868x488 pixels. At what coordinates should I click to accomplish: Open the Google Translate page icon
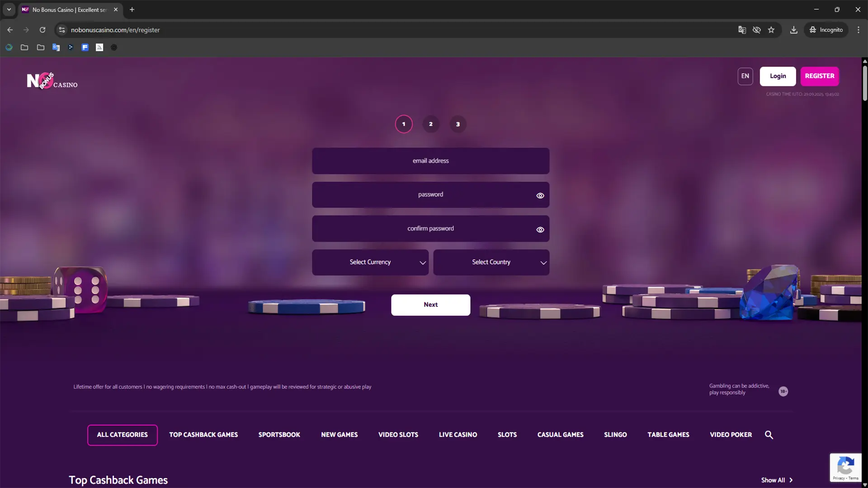(x=742, y=30)
